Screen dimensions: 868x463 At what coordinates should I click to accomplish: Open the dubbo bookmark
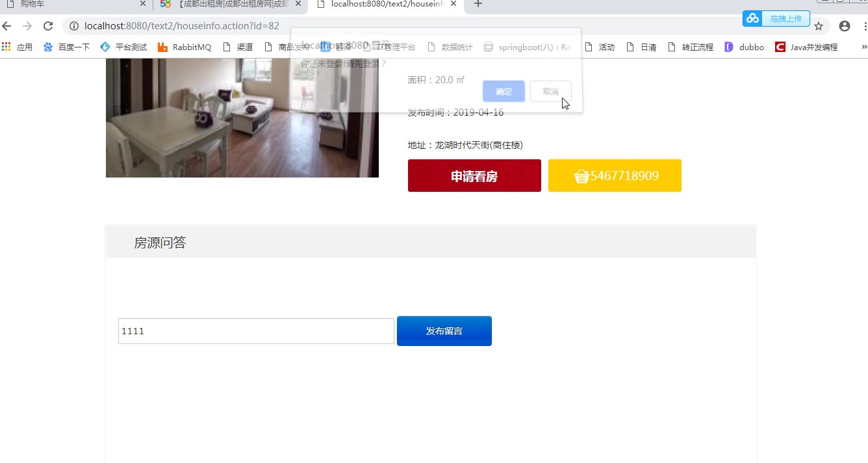point(745,47)
